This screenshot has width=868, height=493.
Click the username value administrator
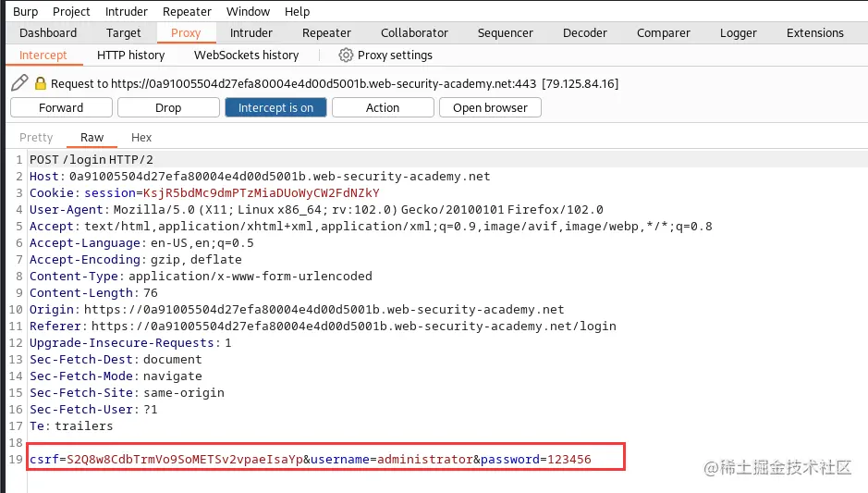click(x=425, y=459)
